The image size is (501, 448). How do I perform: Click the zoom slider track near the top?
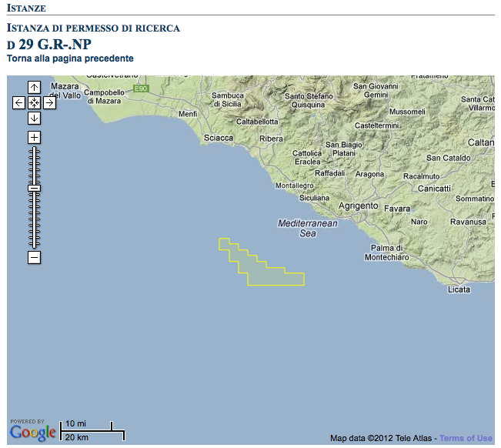click(x=34, y=152)
